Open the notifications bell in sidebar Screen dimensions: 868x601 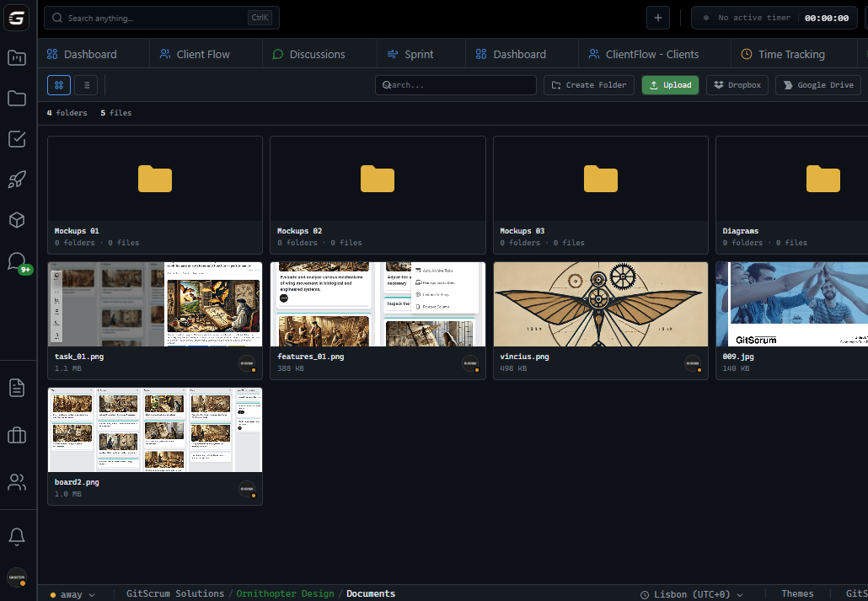pos(17,535)
